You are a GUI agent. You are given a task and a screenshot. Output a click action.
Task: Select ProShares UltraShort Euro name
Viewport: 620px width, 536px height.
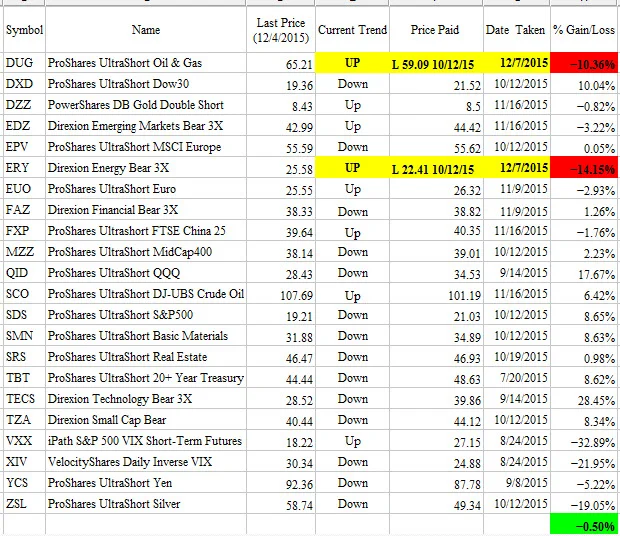click(x=146, y=189)
